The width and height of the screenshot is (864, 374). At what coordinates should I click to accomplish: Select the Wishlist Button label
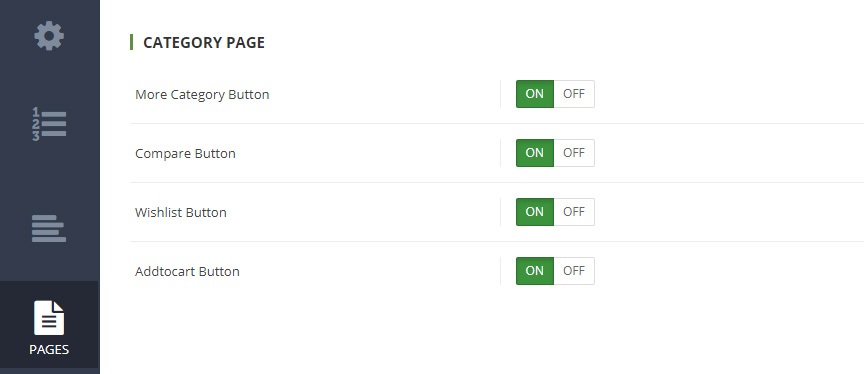point(181,213)
